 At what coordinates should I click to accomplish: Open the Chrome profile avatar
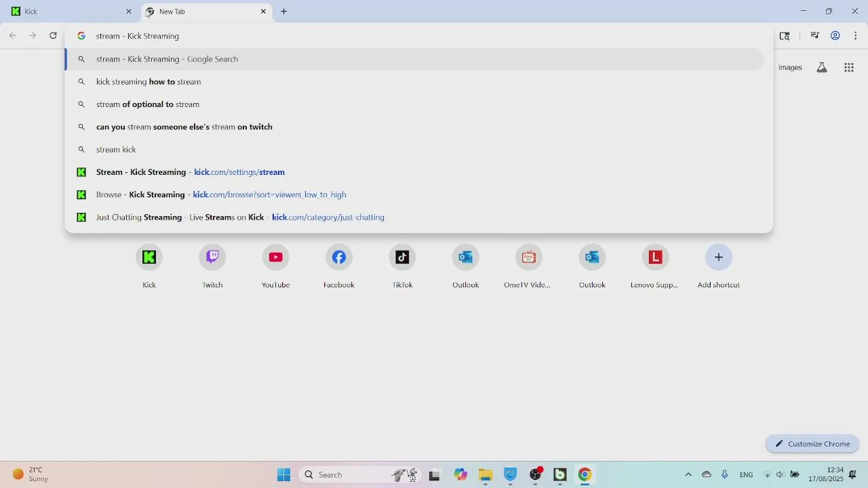coord(835,36)
